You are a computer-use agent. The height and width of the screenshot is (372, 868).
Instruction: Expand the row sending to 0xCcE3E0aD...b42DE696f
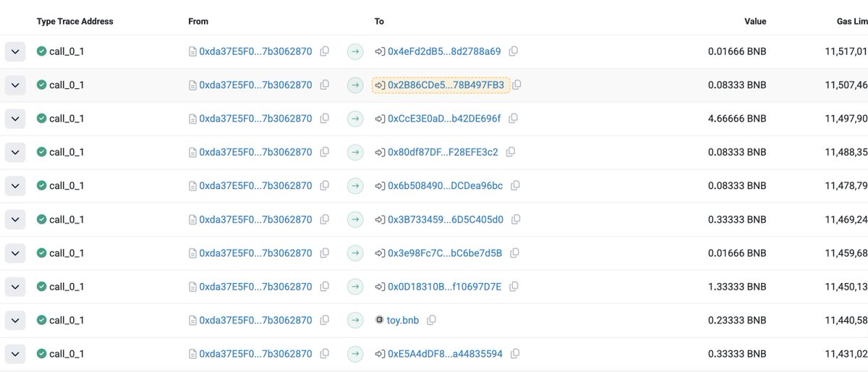pos(15,119)
